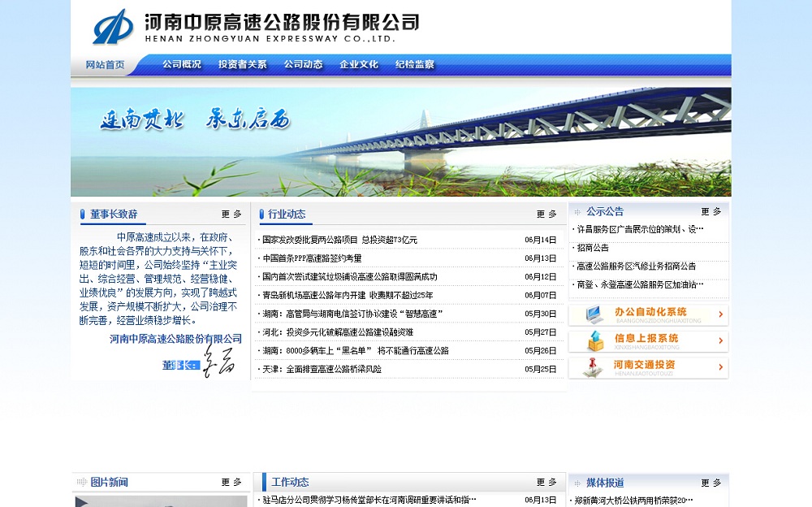812x507 pixels.
Task: Click the 河南交通投资 pushpin icon
Action: point(593,367)
